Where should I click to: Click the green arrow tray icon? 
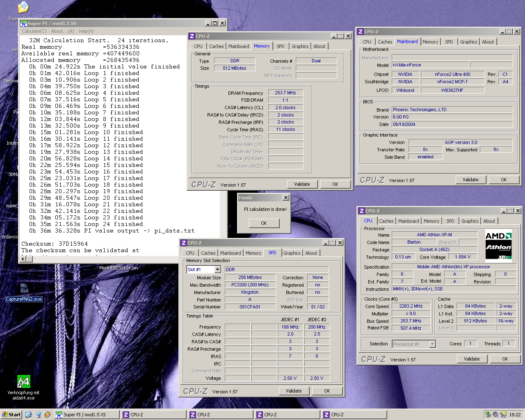pyautogui.click(x=487, y=414)
